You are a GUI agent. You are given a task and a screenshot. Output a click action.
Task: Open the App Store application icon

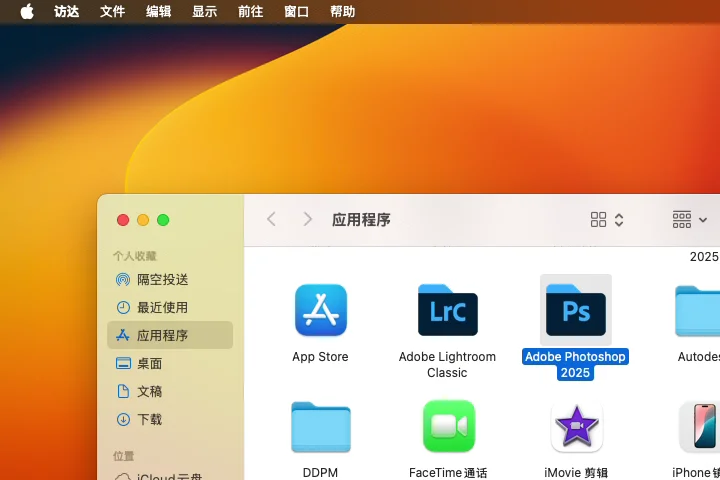[x=321, y=310]
